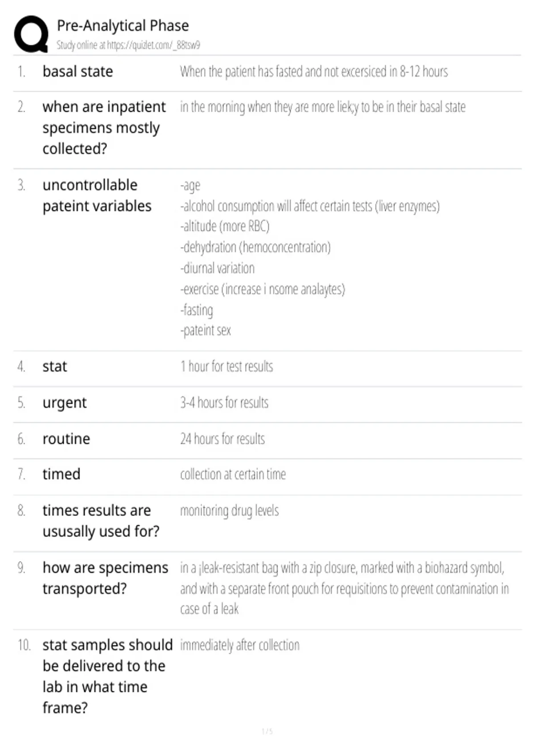The height and width of the screenshot is (756, 534).
Task: Click the Quizlet Q logo
Action: pos(31,34)
